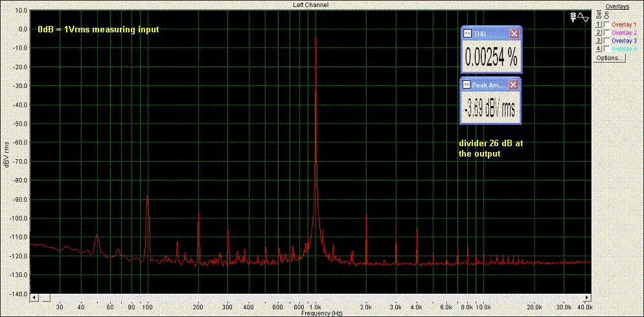Screen dimensions: 644x317
Task: Click the horizontal scrollbar left arrow
Action: coord(34,298)
